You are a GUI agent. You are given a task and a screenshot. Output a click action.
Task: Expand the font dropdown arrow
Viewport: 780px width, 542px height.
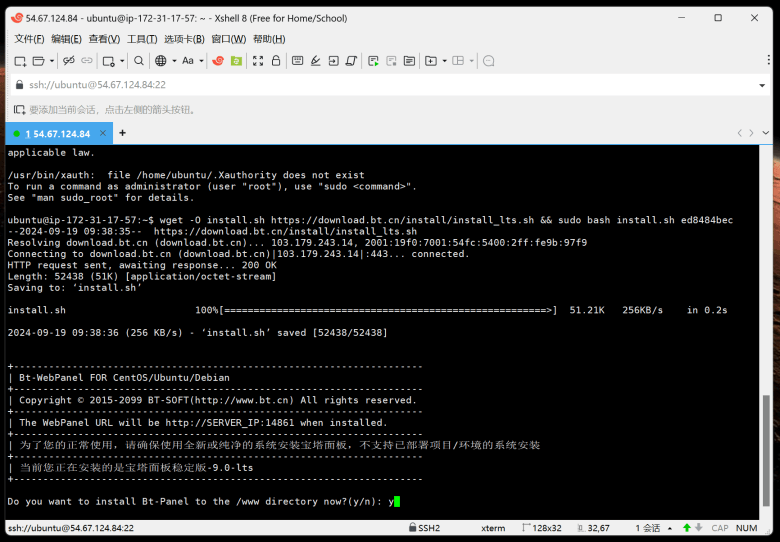click(x=201, y=61)
